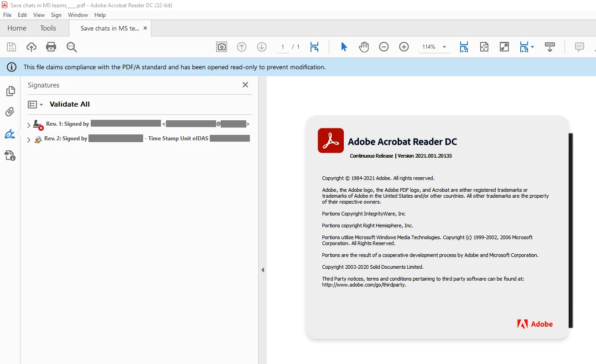Click the http://www.adobe.com/go/thirdparty text

tap(364, 285)
